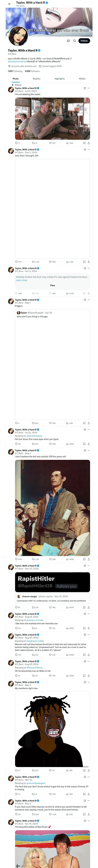98x868 pixels.
Task: Click the back arrow at top
Action: coord(9,4)
